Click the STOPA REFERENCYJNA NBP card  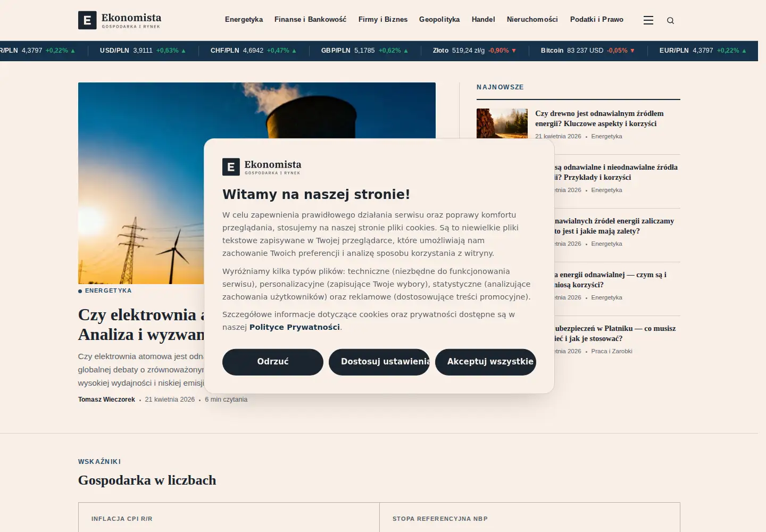tap(530, 518)
